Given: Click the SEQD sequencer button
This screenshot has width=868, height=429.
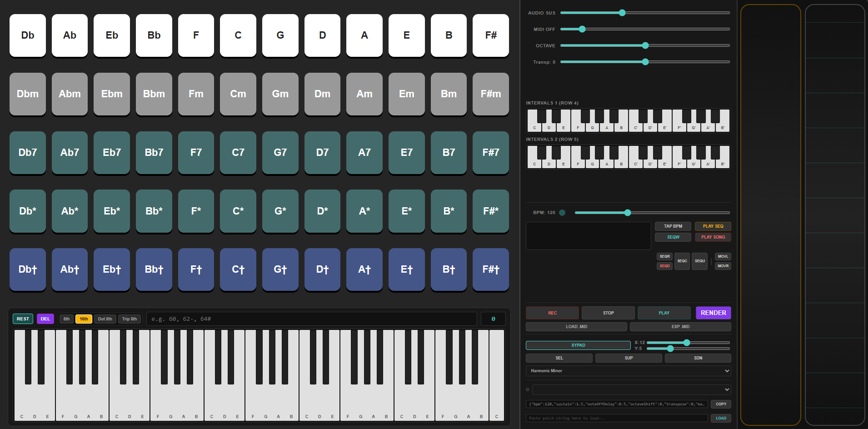Looking at the screenshot, I should pyautogui.click(x=664, y=266).
